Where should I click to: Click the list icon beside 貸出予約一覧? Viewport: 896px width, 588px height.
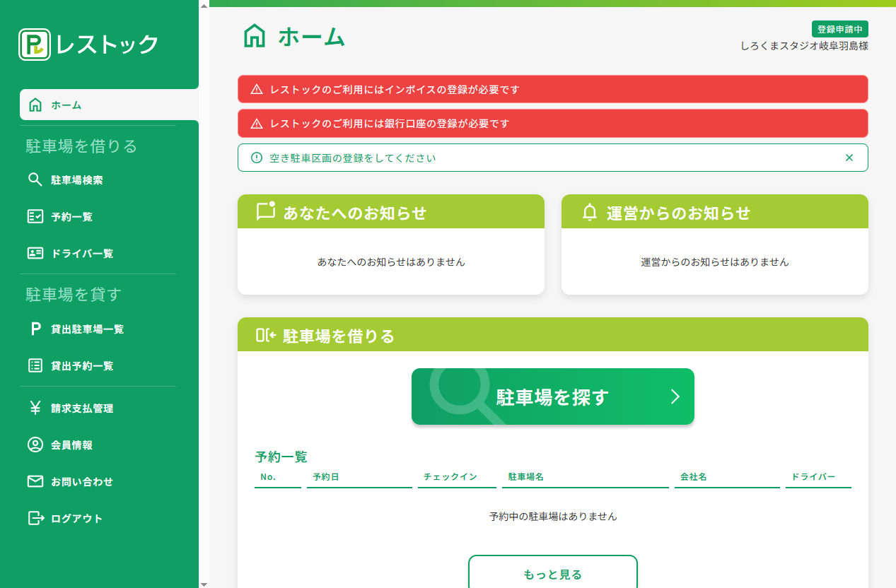pyautogui.click(x=35, y=365)
